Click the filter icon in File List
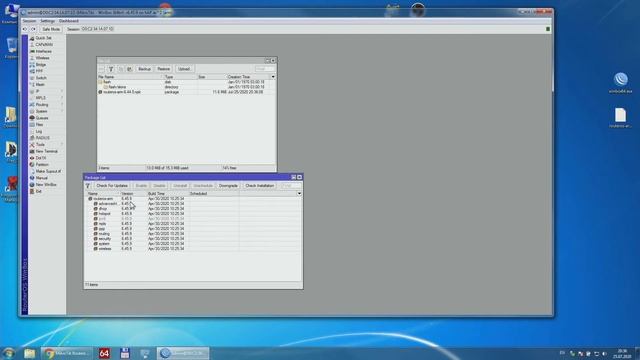Screen dimensions: 640x360 111,69
